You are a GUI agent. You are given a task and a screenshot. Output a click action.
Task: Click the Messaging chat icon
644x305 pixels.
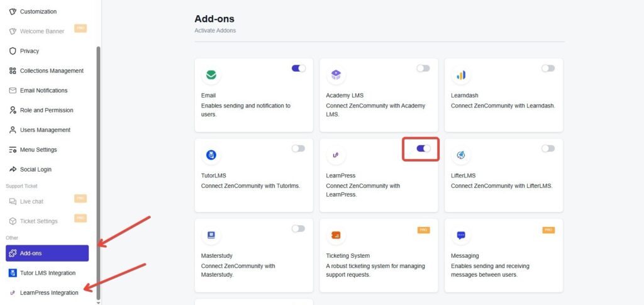461,235
